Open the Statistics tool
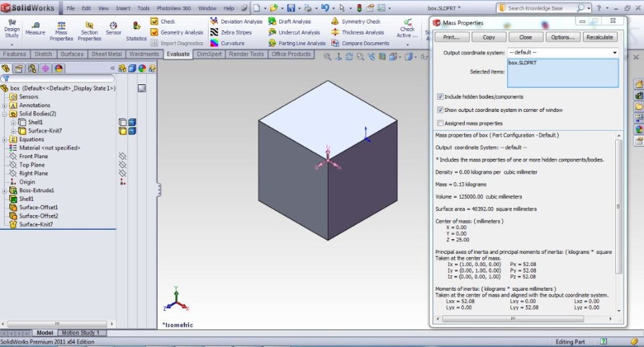This screenshot has width=644, height=347. (136, 31)
